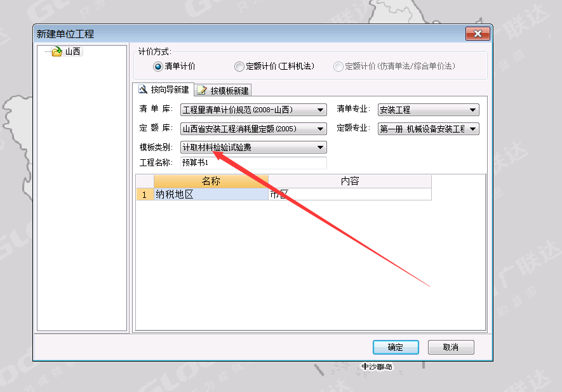Select 清单计价 radio button
Viewport: 562px width, 392px height.
point(157,66)
